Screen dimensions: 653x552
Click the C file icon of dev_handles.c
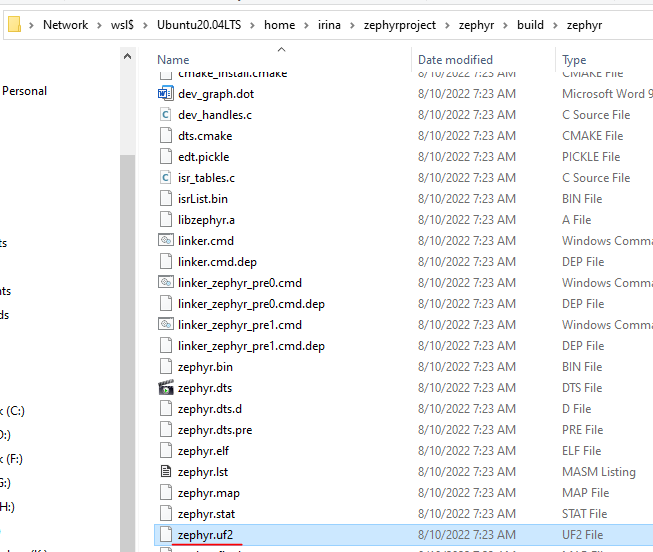coord(166,115)
